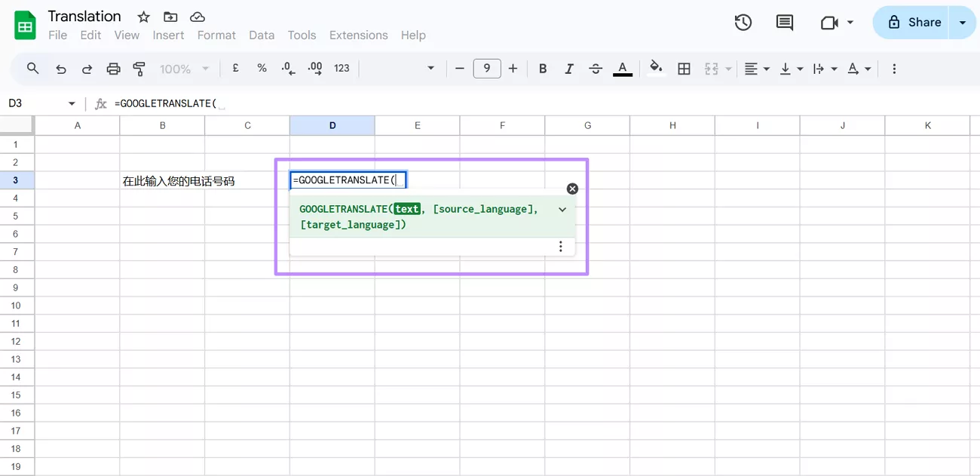
Task: Open the Edit menu
Action: (x=90, y=35)
